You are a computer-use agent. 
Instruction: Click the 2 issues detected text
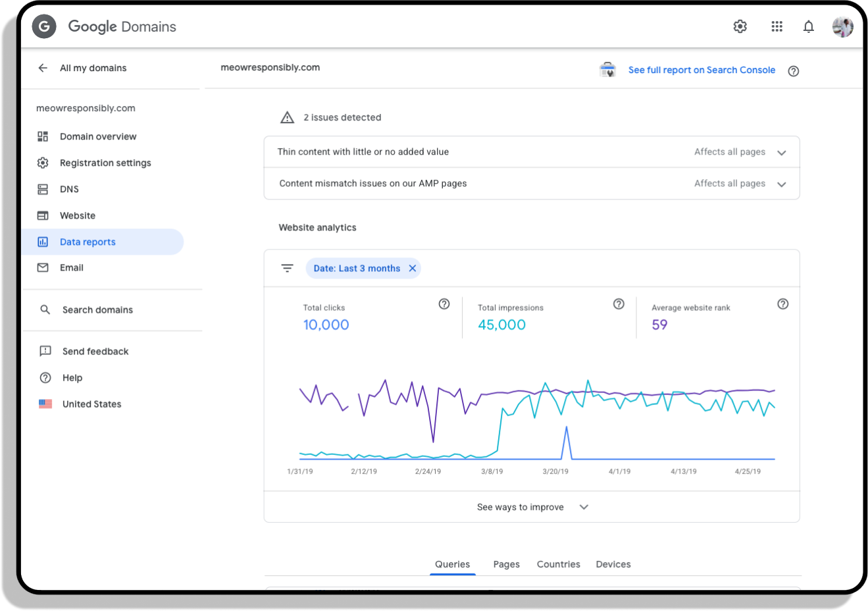point(342,117)
